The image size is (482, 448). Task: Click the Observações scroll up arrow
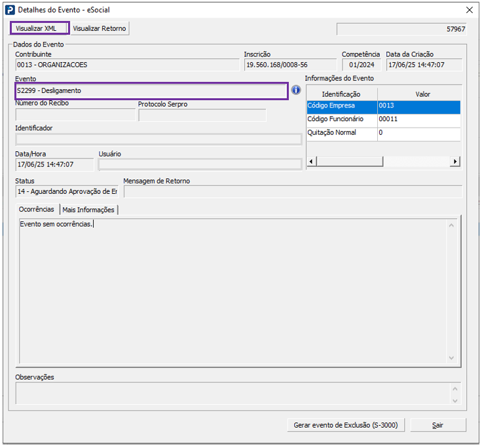[455, 389]
